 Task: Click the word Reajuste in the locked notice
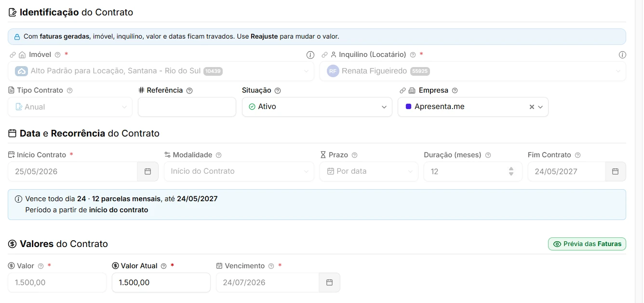(x=264, y=37)
